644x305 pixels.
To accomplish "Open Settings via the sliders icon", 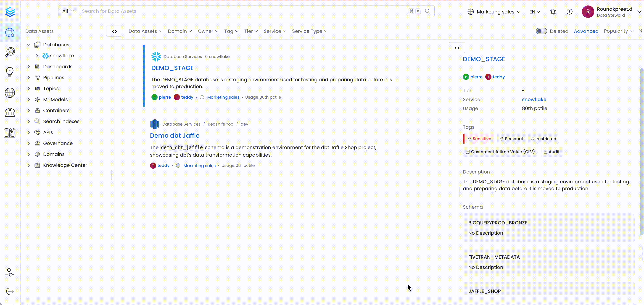I will click(10, 273).
